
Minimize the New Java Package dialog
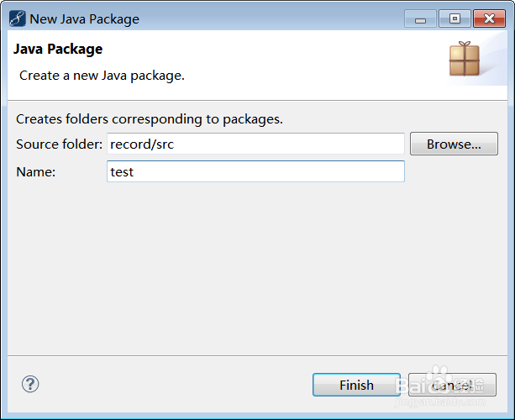(420, 18)
